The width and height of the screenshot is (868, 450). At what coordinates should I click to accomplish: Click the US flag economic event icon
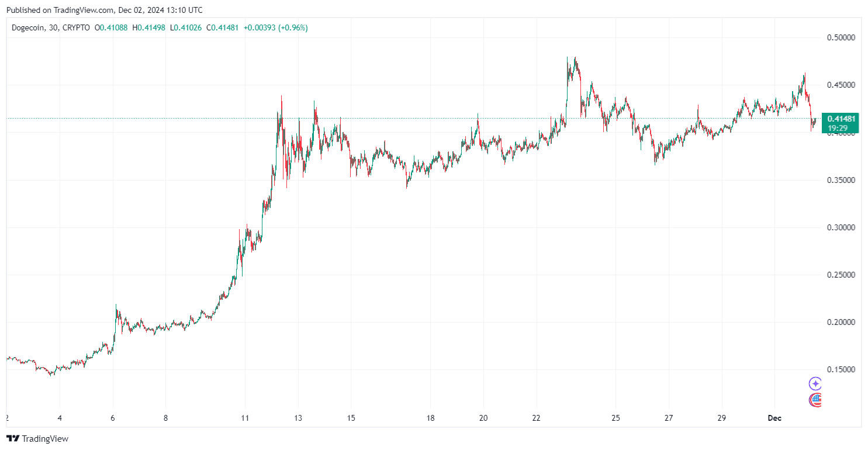[x=815, y=400]
